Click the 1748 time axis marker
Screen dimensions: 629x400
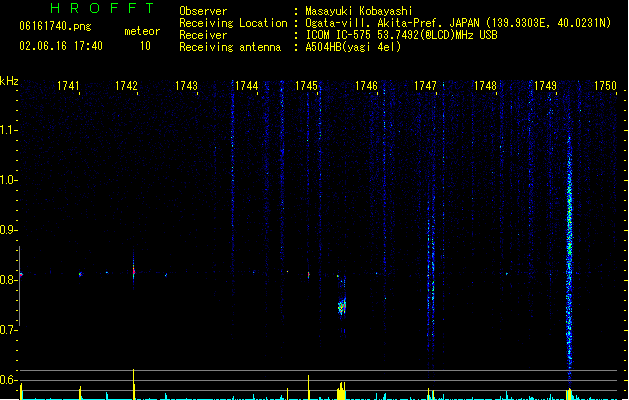point(485,86)
